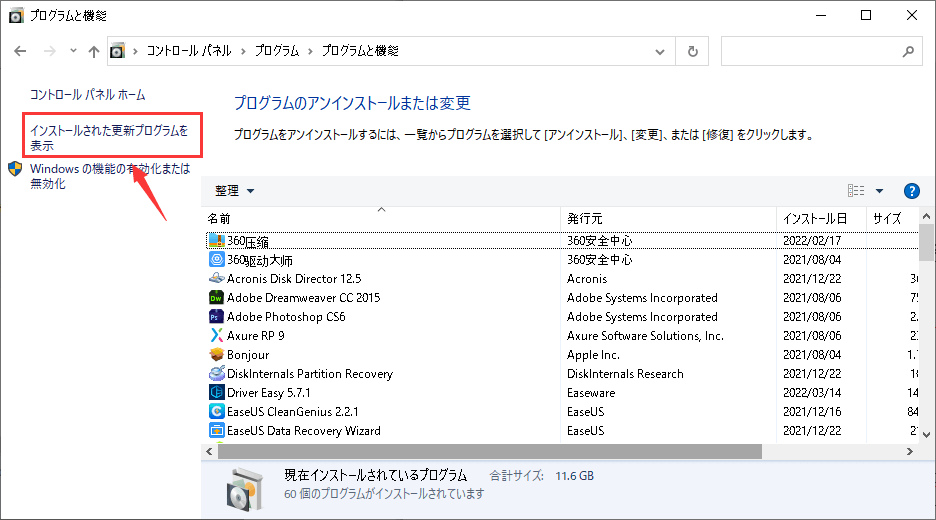This screenshot has width=936, height=520.
Task: Go up one folder level
Action: (x=94, y=51)
